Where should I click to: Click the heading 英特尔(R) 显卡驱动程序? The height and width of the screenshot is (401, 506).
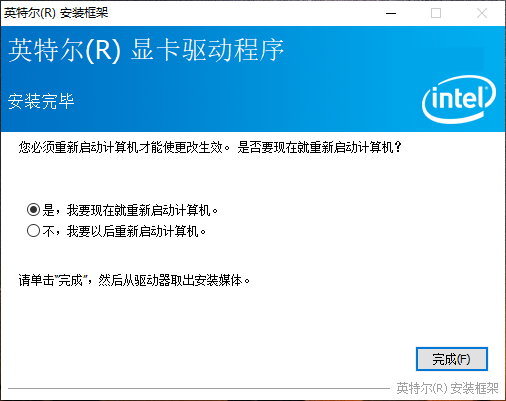pos(146,50)
